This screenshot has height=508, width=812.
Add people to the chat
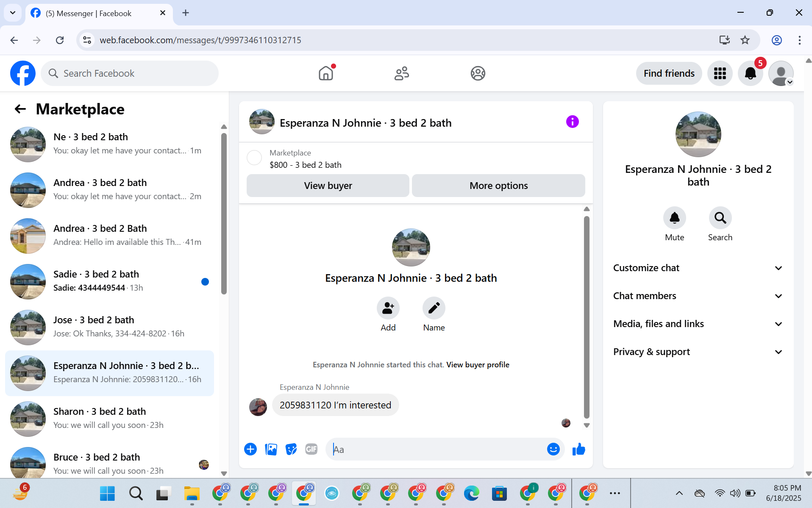point(388,308)
